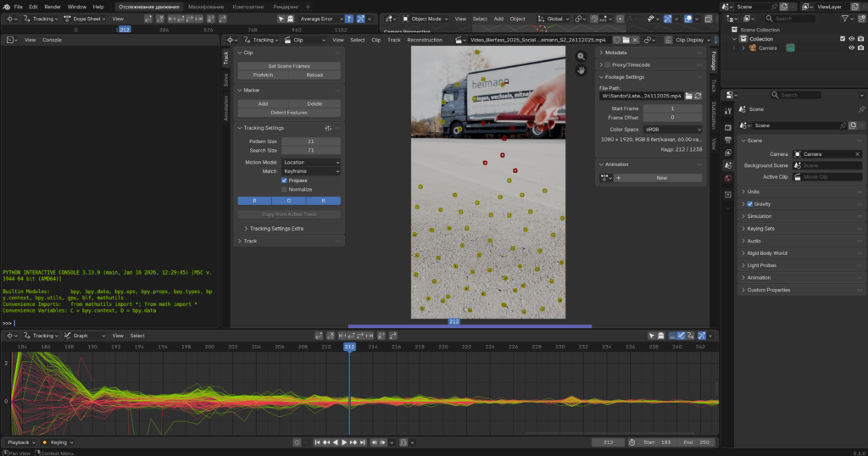Click the pan hand icon in clip viewer
868x456 pixels.
[581, 70]
